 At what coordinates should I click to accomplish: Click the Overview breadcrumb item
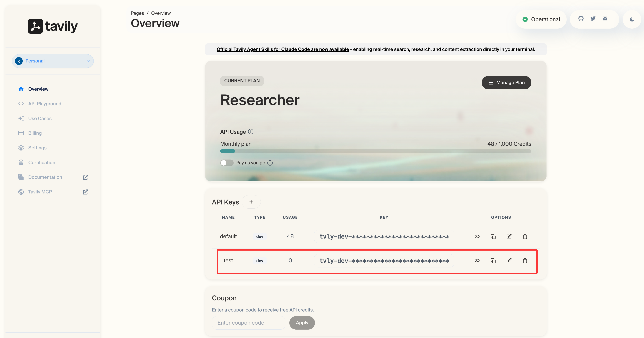[161, 13]
